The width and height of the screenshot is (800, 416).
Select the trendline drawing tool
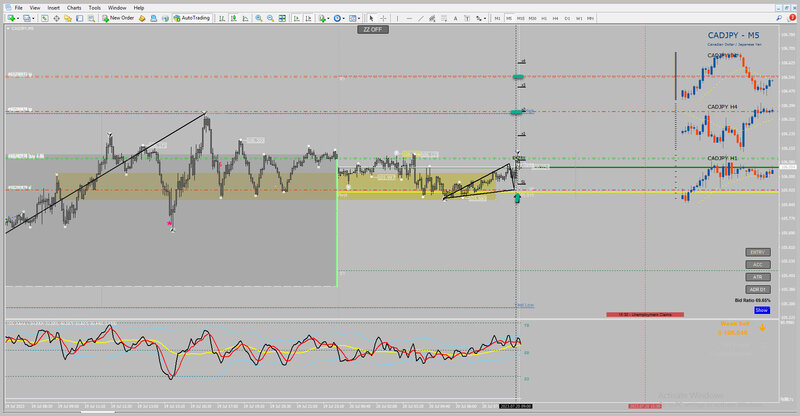click(420, 18)
